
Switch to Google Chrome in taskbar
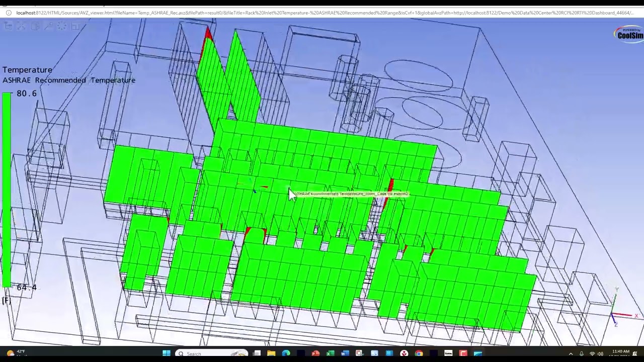[x=419, y=353]
